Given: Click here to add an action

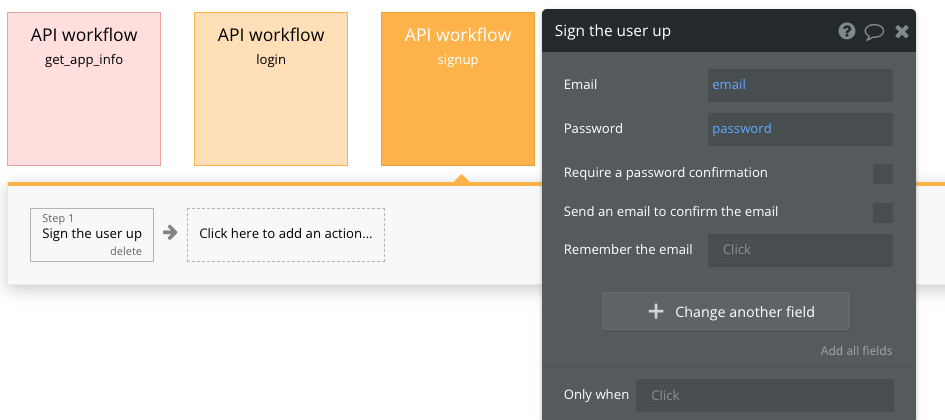Looking at the screenshot, I should click(286, 234).
